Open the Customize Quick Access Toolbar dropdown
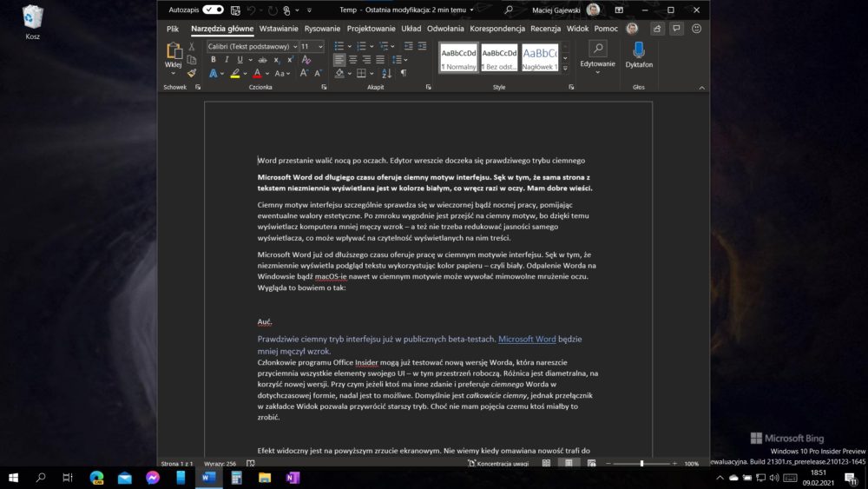Image resolution: width=868 pixels, height=489 pixels. 309,10
